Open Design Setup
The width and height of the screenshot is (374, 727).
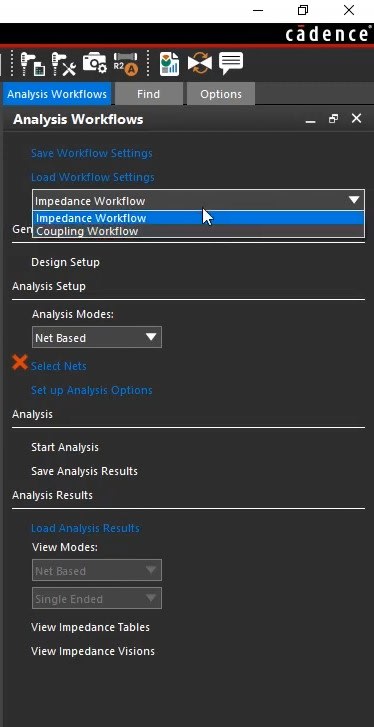(65, 262)
